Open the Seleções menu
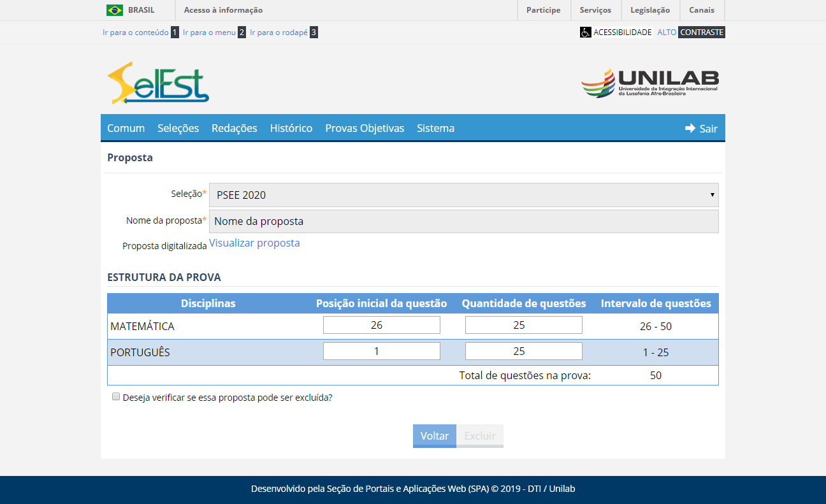 pyautogui.click(x=178, y=128)
